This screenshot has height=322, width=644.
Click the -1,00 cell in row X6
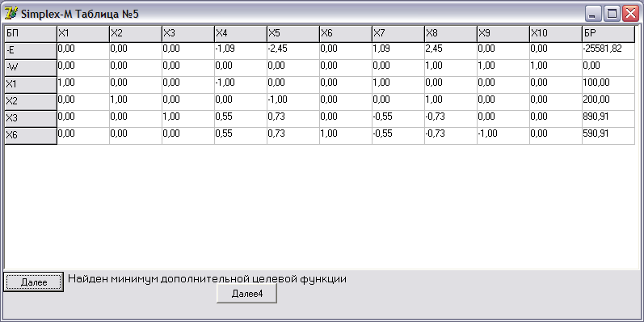coord(503,136)
